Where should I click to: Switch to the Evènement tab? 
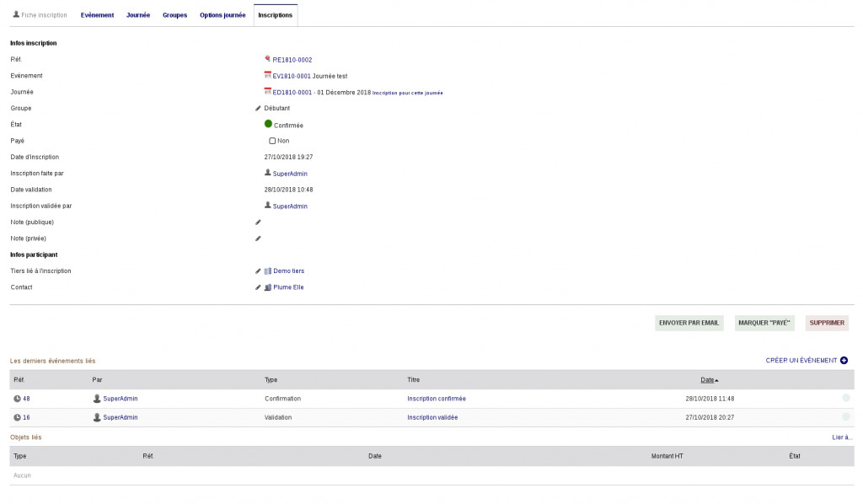pyautogui.click(x=98, y=15)
